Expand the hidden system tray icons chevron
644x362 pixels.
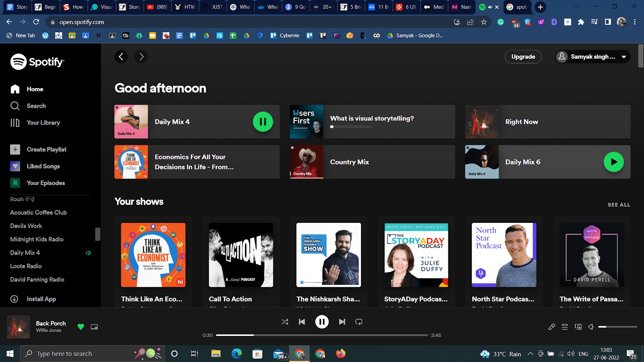[x=531, y=354]
